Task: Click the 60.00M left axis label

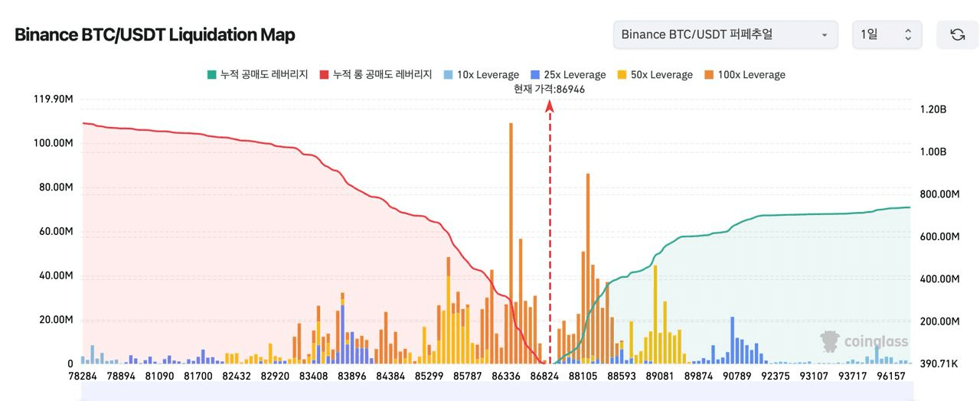Action: click(x=54, y=232)
